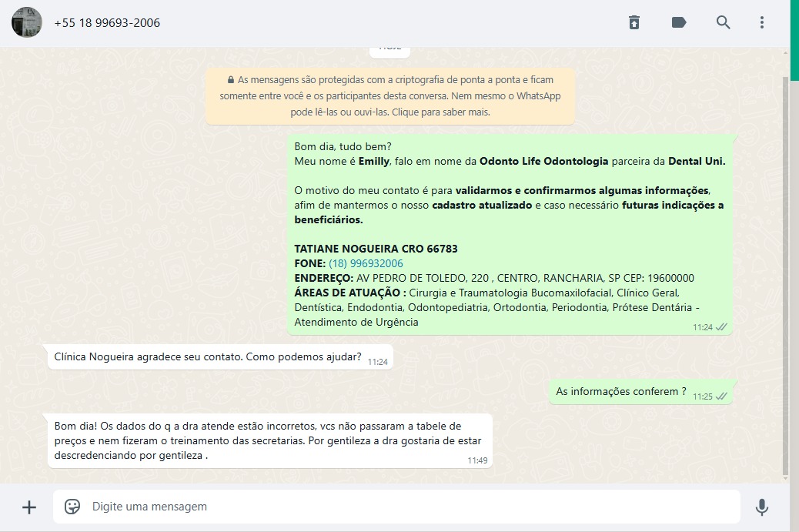Click the 'Clínica Nogueira agradece seu contato' message

208,357
